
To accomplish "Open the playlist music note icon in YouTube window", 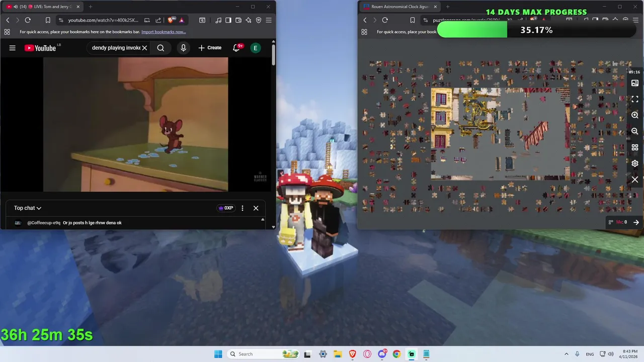I will (x=218, y=20).
